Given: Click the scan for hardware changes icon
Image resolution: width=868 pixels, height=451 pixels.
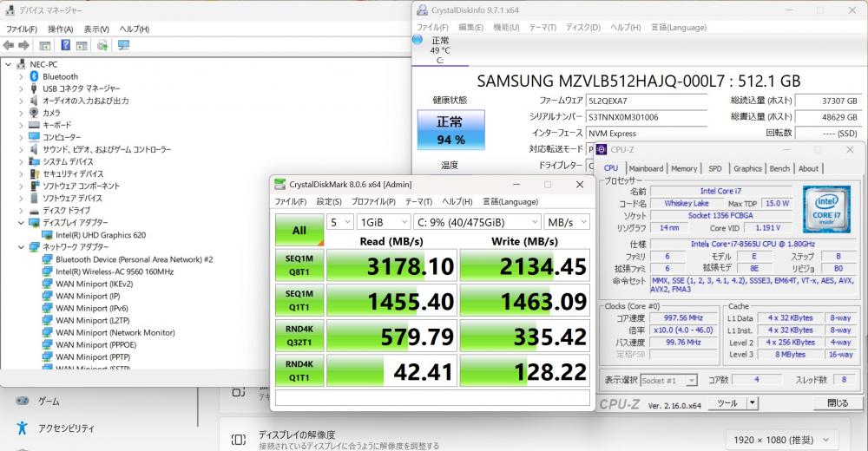Looking at the screenshot, I should [122, 45].
